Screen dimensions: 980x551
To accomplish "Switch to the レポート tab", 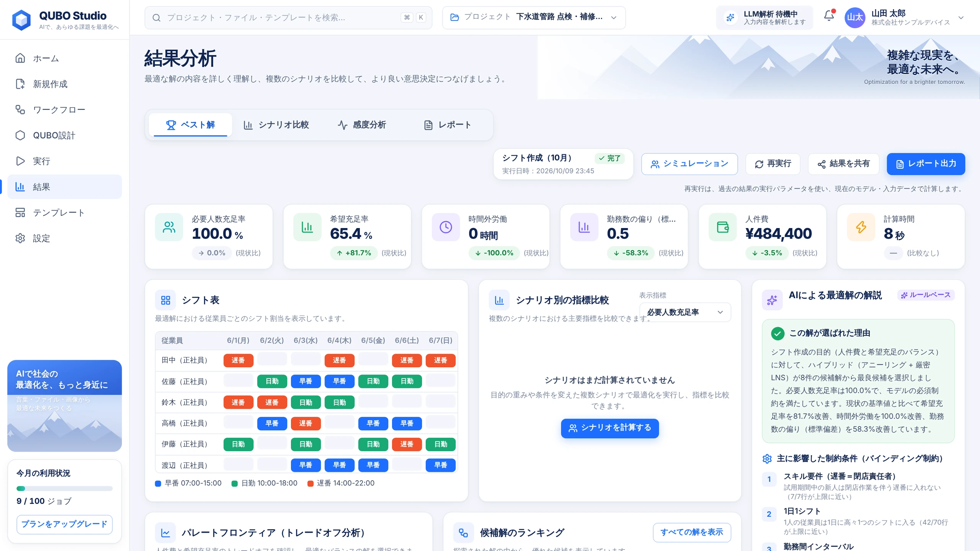I will tap(448, 125).
